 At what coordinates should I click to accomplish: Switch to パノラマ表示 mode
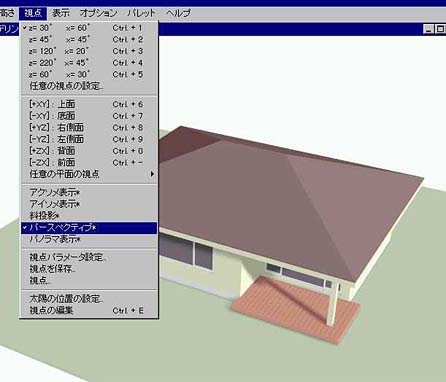click(x=89, y=239)
